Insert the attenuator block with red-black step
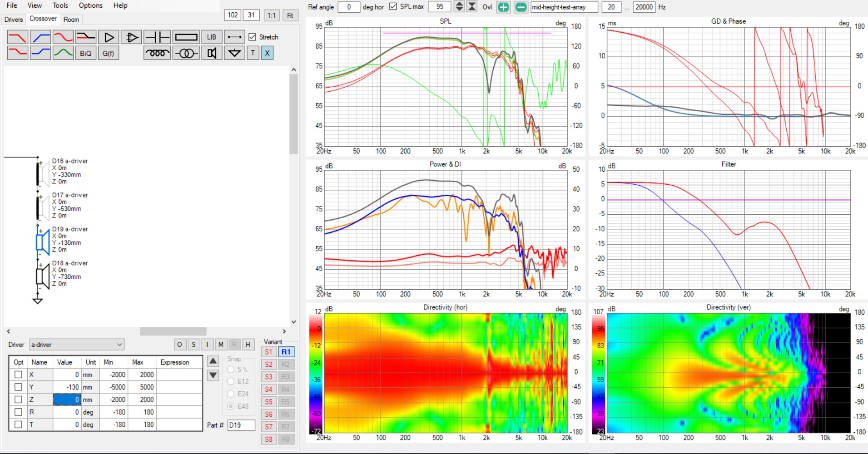The height and width of the screenshot is (454, 868). [x=86, y=37]
